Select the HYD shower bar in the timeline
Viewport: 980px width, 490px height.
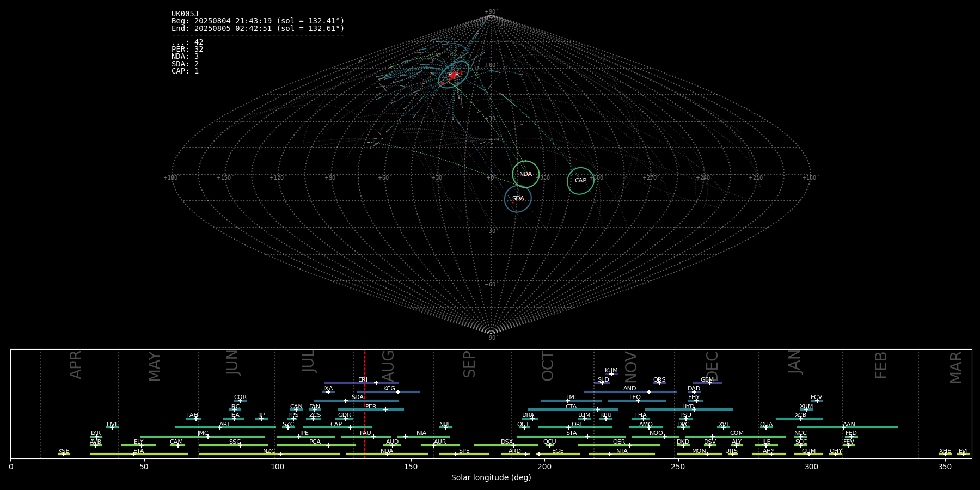(689, 409)
